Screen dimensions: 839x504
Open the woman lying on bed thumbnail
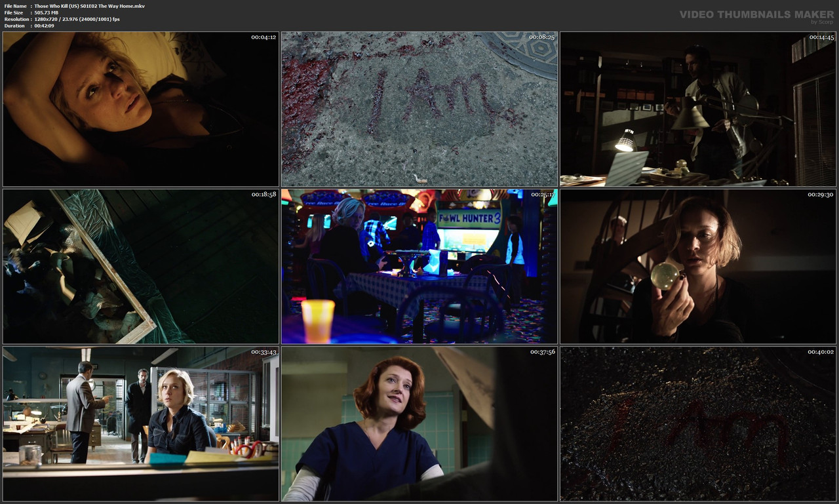141,108
